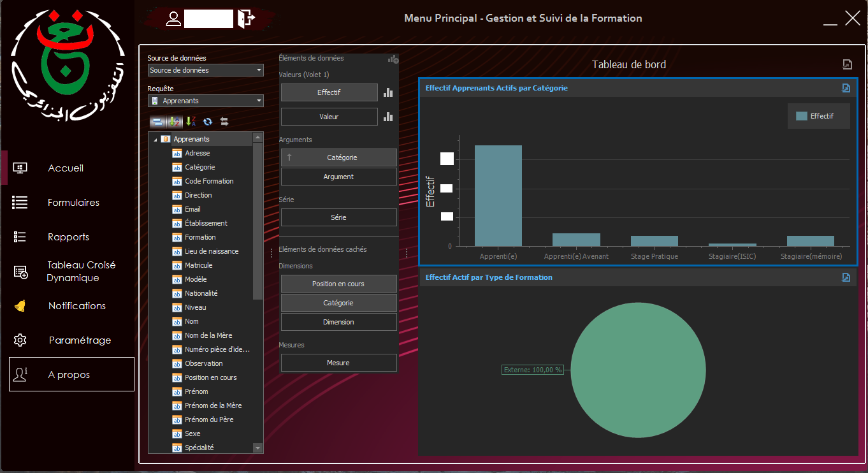This screenshot has width=868, height=473.
Task: Select the Prénom du Père field
Action: pyautogui.click(x=209, y=419)
